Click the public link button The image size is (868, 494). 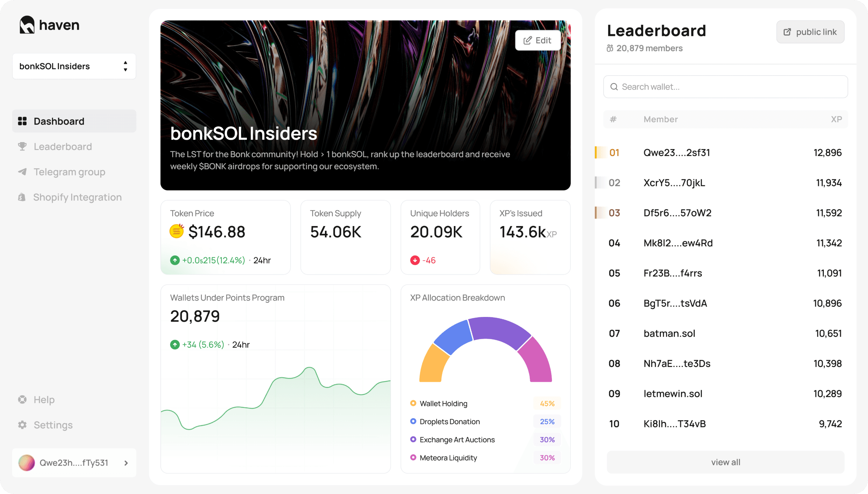coord(810,32)
